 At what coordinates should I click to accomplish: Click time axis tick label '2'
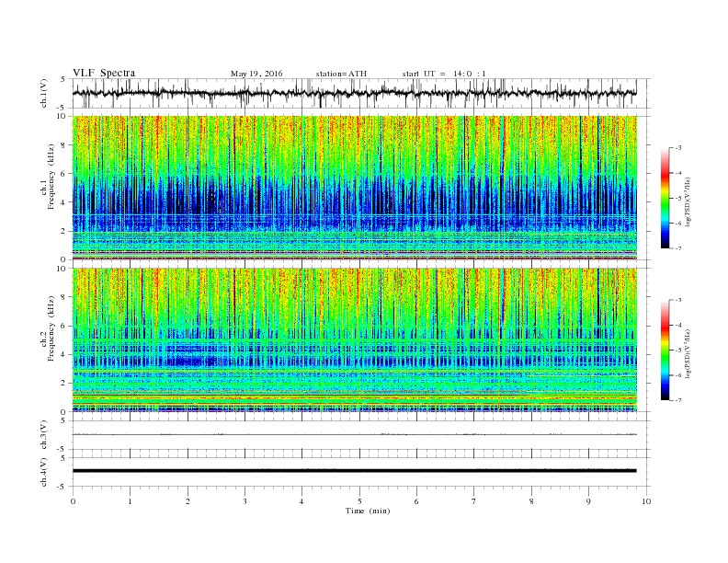(x=188, y=501)
